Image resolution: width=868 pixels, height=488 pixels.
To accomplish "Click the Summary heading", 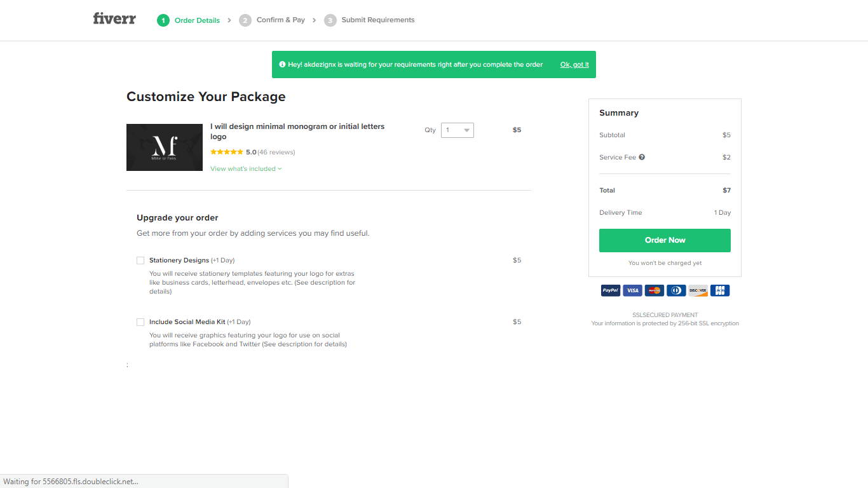I will pos(619,113).
